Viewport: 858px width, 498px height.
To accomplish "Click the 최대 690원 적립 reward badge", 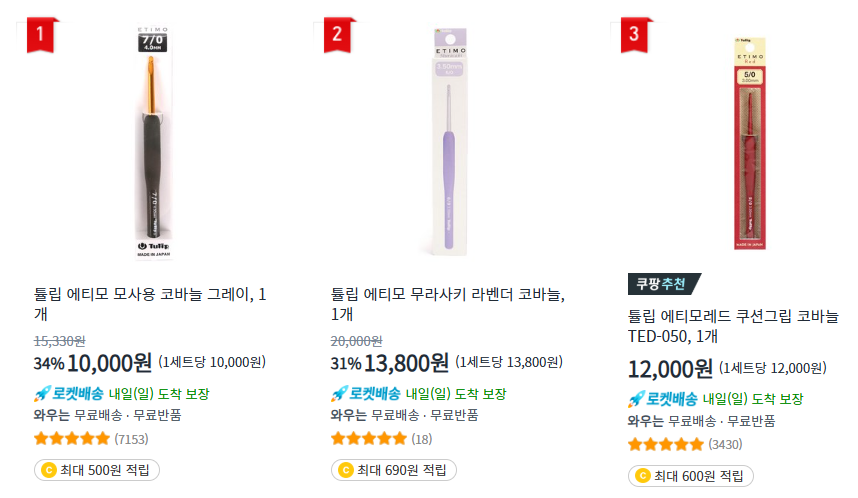I will (393, 470).
